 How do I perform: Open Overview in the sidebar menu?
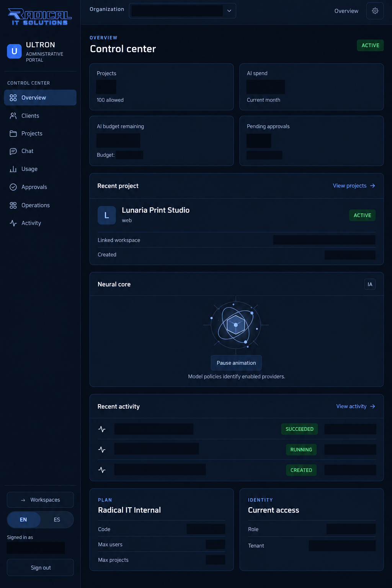(x=40, y=98)
